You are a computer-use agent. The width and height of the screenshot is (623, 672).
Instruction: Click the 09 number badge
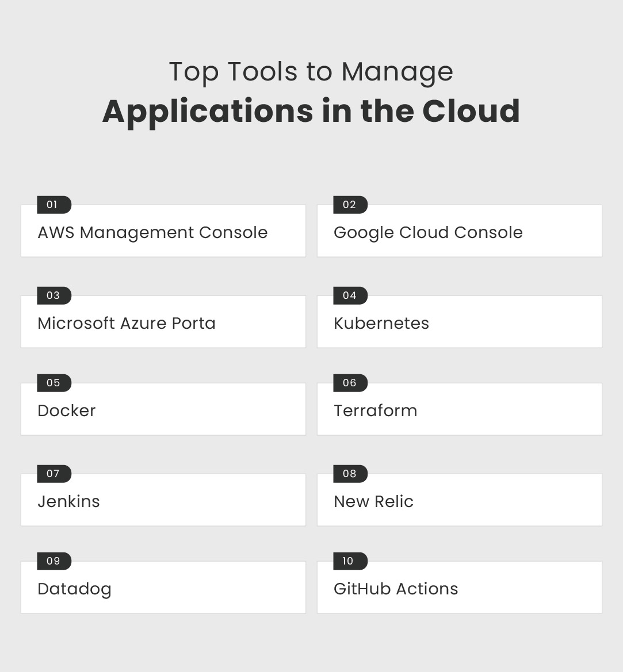(53, 561)
